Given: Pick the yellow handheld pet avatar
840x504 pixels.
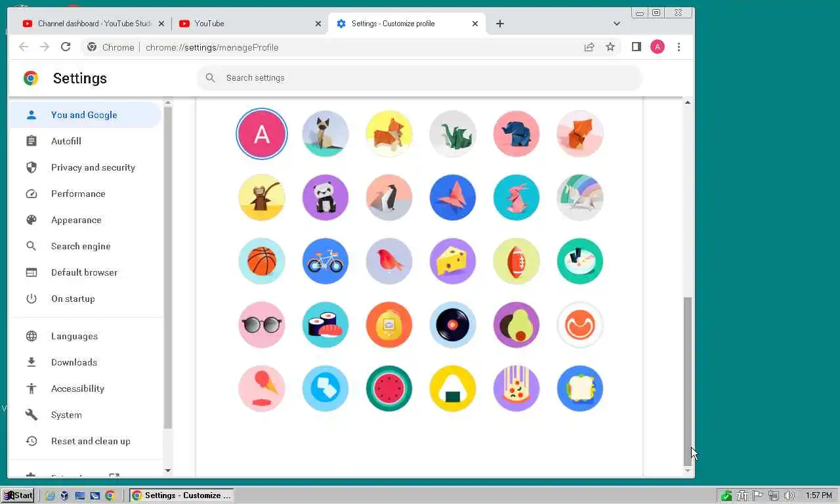Looking at the screenshot, I should tap(389, 325).
